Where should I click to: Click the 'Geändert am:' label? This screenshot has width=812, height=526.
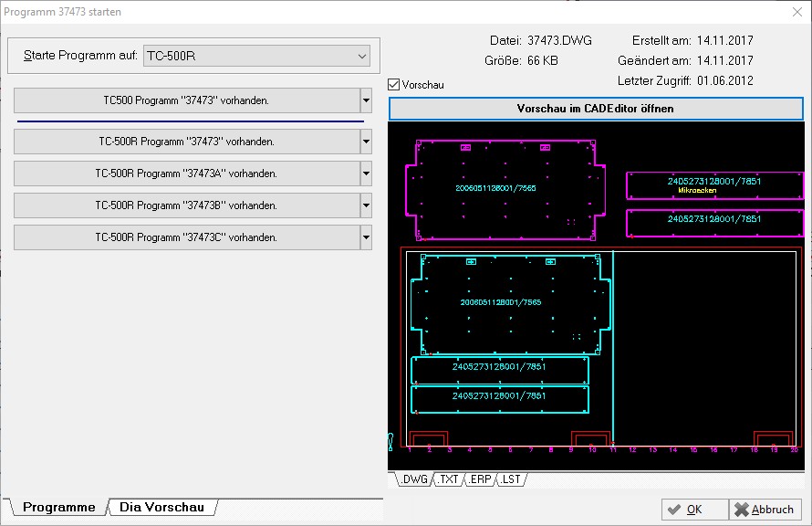point(654,60)
